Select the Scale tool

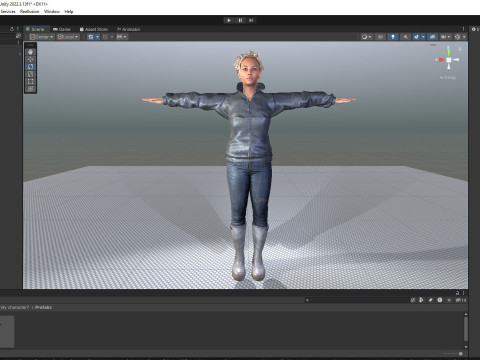click(30, 74)
